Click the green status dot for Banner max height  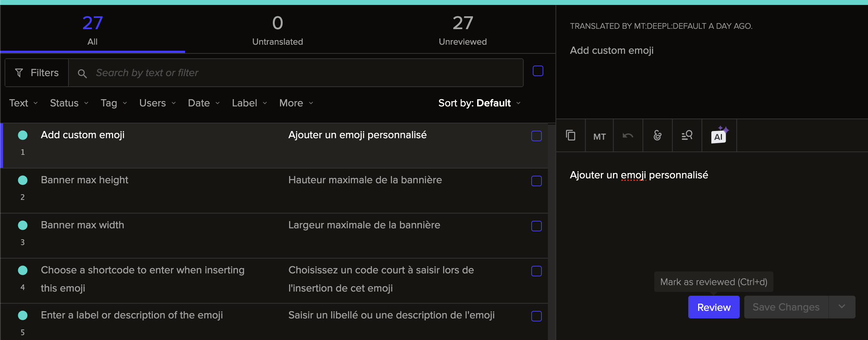(23, 180)
